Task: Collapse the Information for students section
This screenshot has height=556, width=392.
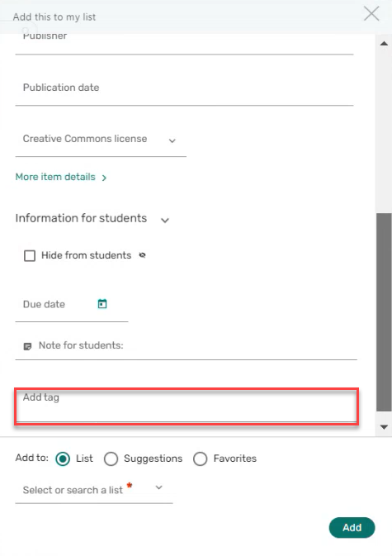Action: point(165,221)
